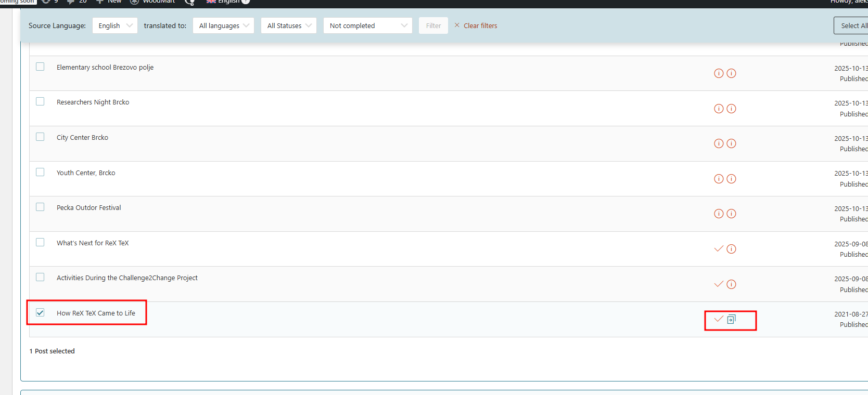Click the title City Center Brcko
This screenshot has height=395, width=868.
coord(83,138)
